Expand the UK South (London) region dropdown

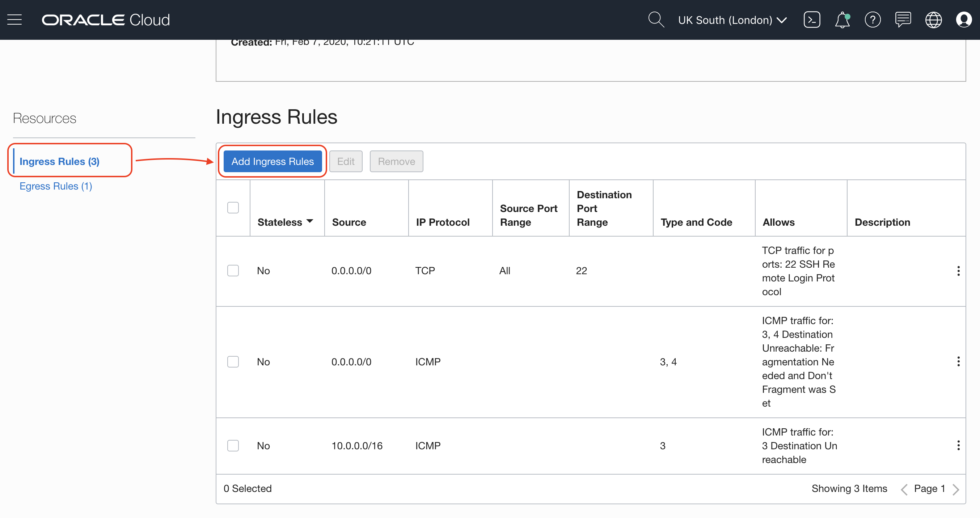tap(732, 20)
